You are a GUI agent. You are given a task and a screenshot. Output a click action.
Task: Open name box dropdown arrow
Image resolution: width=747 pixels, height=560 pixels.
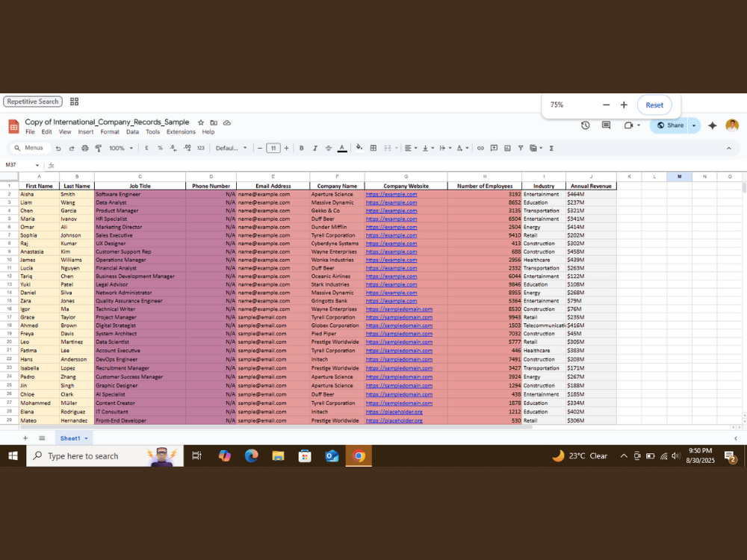click(x=37, y=165)
